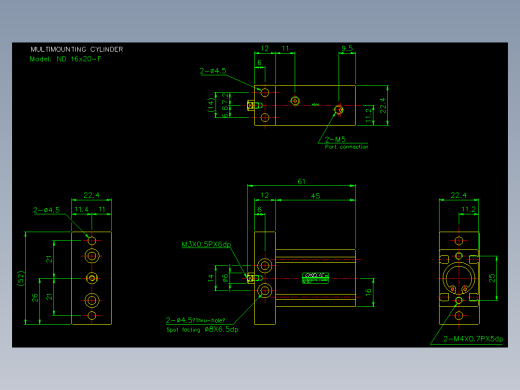Click the 2-M4X0.7PX5dp annotation text
520x390 pixels.
click(473, 339)
